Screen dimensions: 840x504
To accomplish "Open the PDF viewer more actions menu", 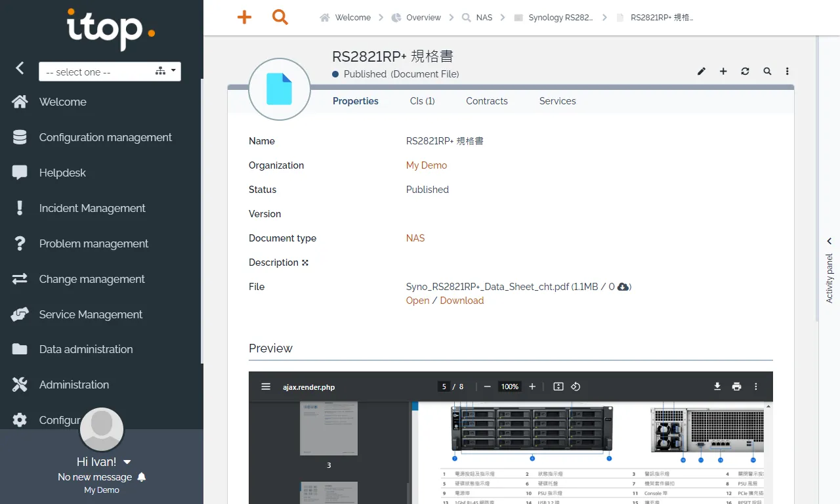I will coord(755,387).
